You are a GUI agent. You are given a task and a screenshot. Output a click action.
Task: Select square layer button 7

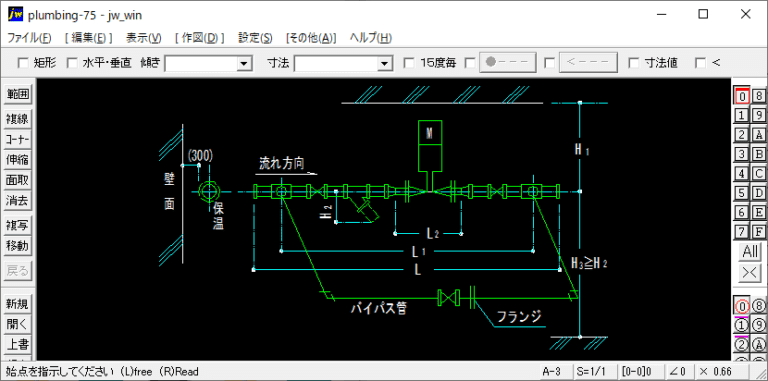point(742,231)
